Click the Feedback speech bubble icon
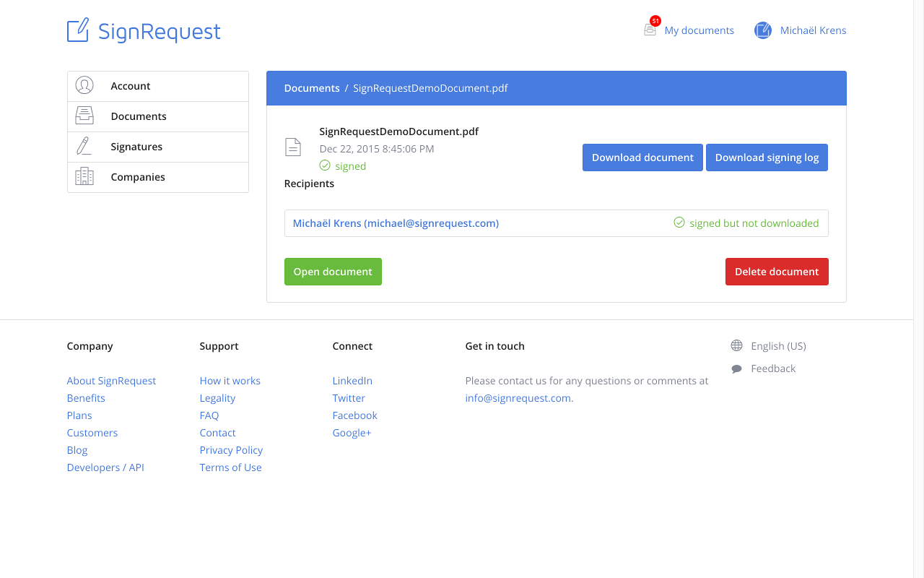This screenshot has width=924, height=578. 736,368
